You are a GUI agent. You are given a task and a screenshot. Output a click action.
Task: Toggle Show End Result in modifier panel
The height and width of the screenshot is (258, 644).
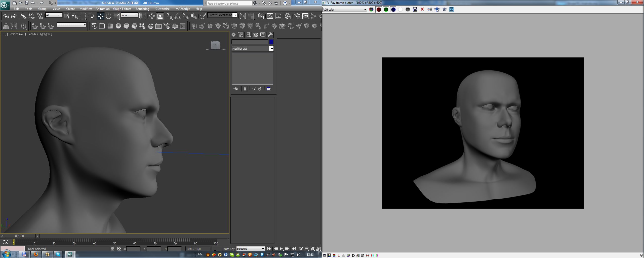click(x=245, y=89)
